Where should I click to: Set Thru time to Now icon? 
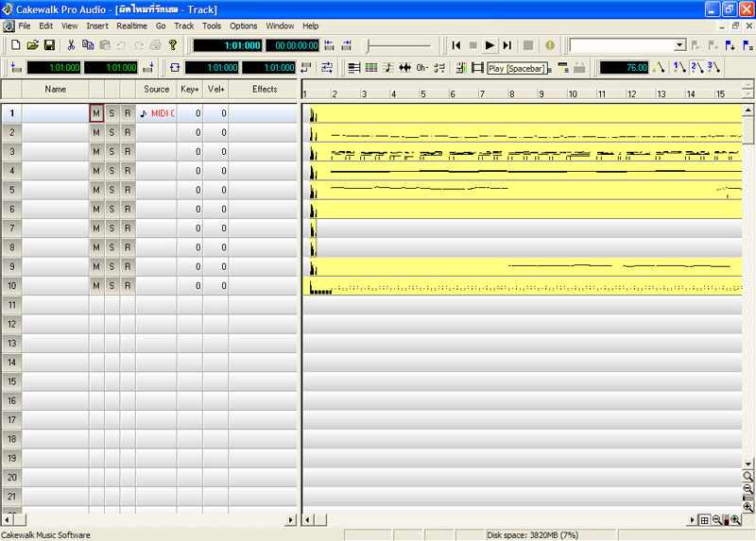[x=148, y=67]
